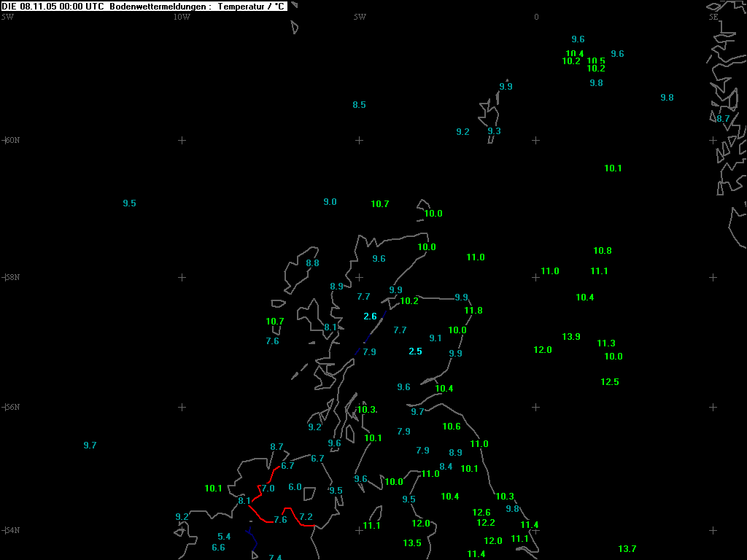
Task: Click the 54N latitude label
Action: (12, 530)
